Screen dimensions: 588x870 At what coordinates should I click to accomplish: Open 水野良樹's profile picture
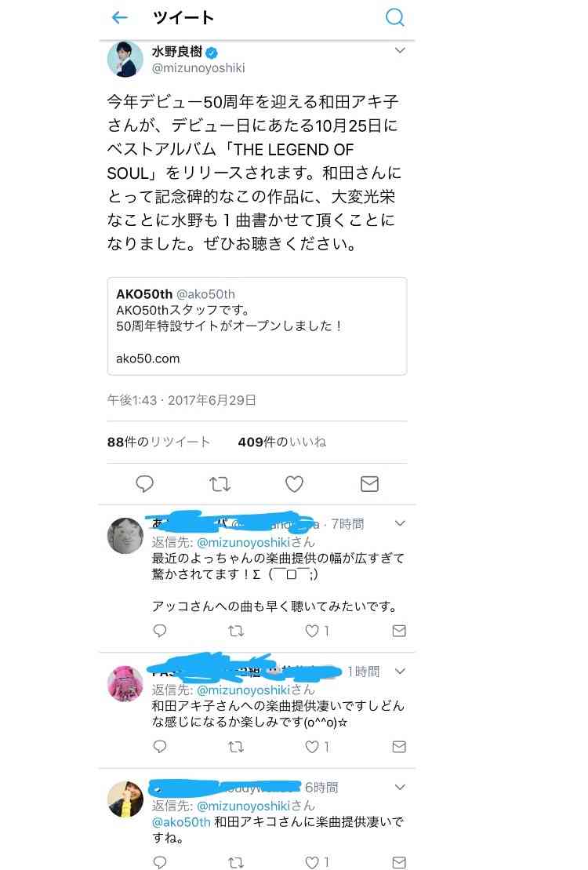(125, 59)
